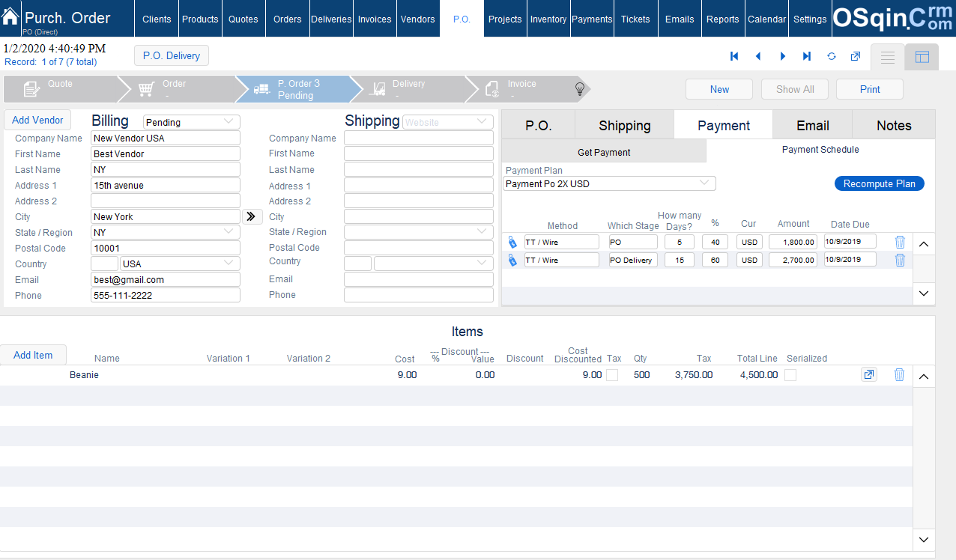
Task: Go to last record arrow icon
Action: point(807,56)
